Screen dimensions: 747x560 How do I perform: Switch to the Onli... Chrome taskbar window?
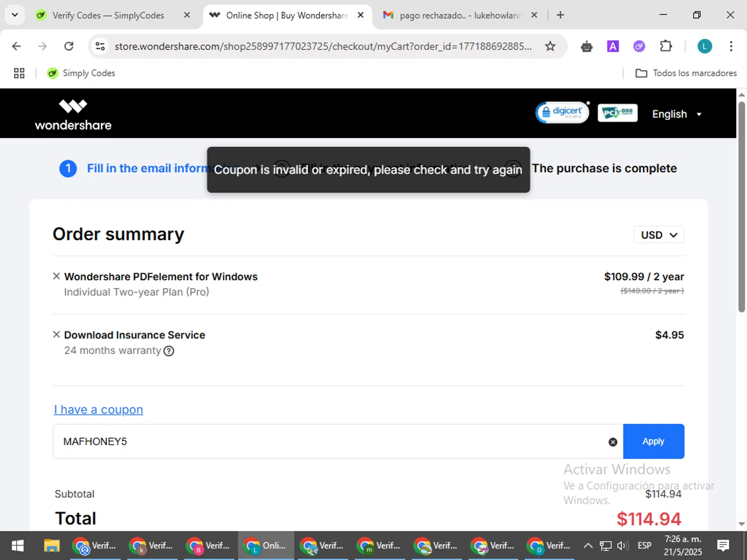(x=265, y=546)
